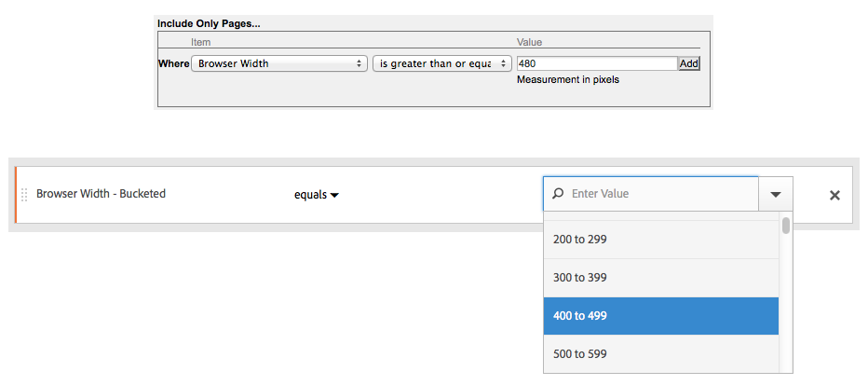The height and width of the screenshot is (385, 868).
Task: Click the Browser Width - Bucketed label
Action: coord(101,194)
